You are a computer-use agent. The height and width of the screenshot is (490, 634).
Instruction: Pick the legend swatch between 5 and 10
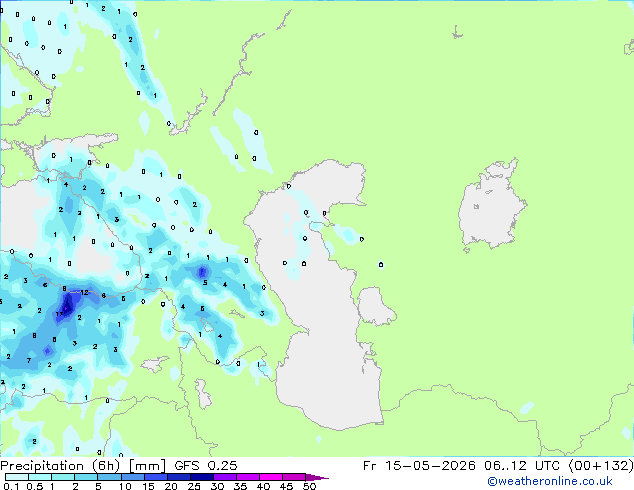click(109, 477)
